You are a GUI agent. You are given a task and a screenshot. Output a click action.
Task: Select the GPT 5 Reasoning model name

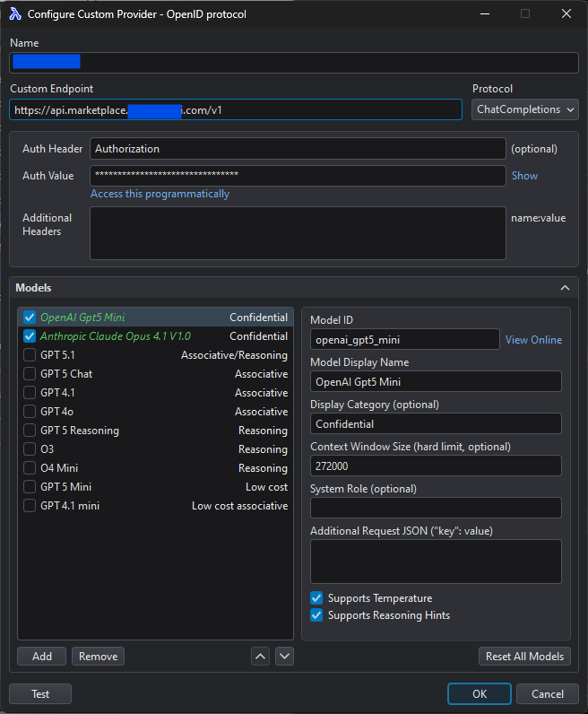tap(80, 431)
